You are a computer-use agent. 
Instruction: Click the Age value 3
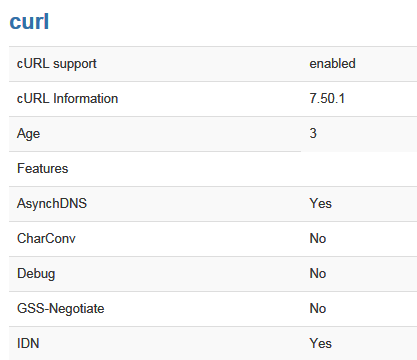coord(313,133)
